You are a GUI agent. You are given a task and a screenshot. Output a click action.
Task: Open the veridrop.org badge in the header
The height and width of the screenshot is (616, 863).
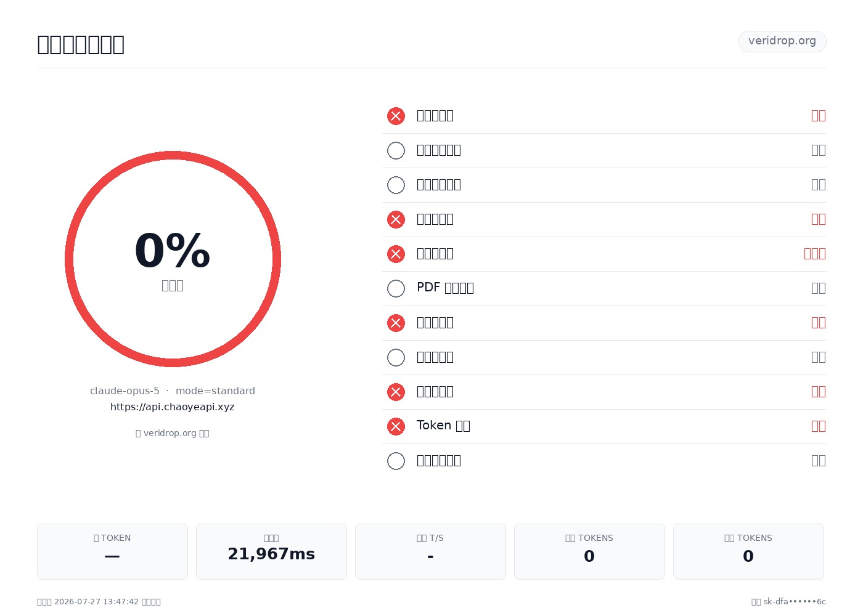click(782, 41)
